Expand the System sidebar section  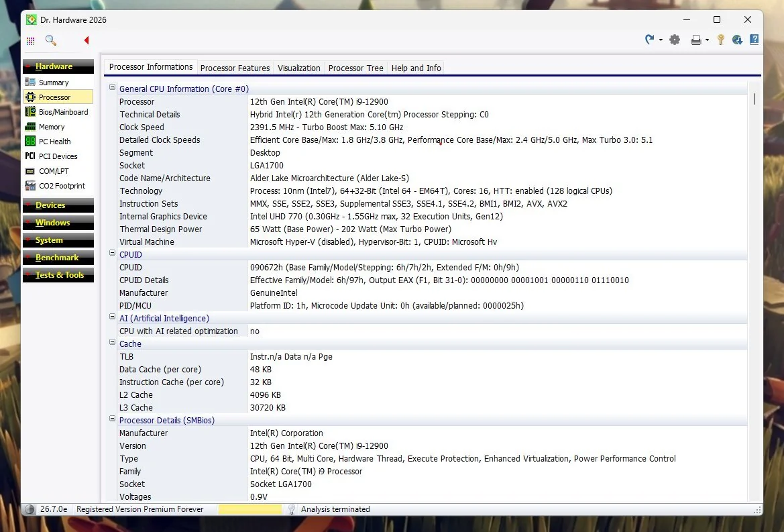(58, 240)
